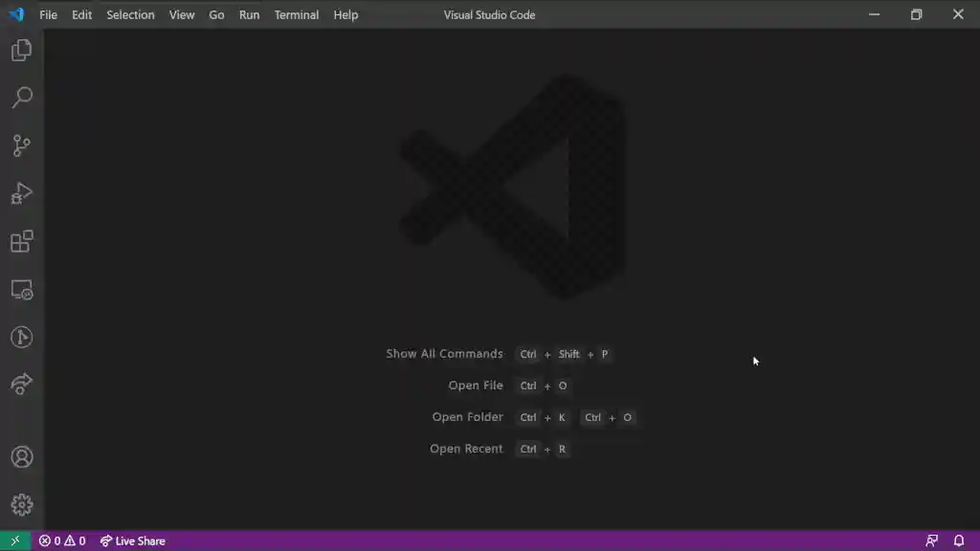Open the Source Control view
The image size is (980, 551).
pos(21,144)
